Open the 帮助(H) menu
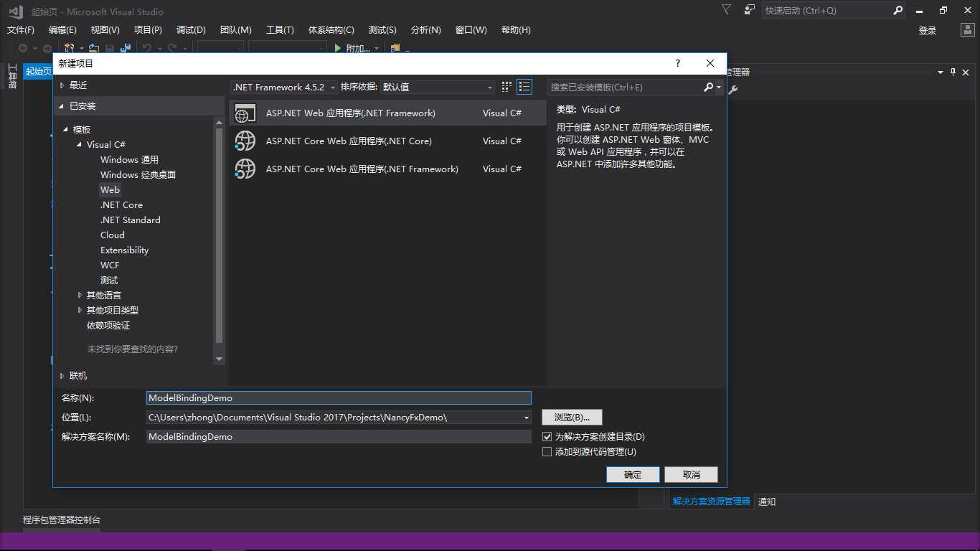The image size is (980, 551). 516,29
